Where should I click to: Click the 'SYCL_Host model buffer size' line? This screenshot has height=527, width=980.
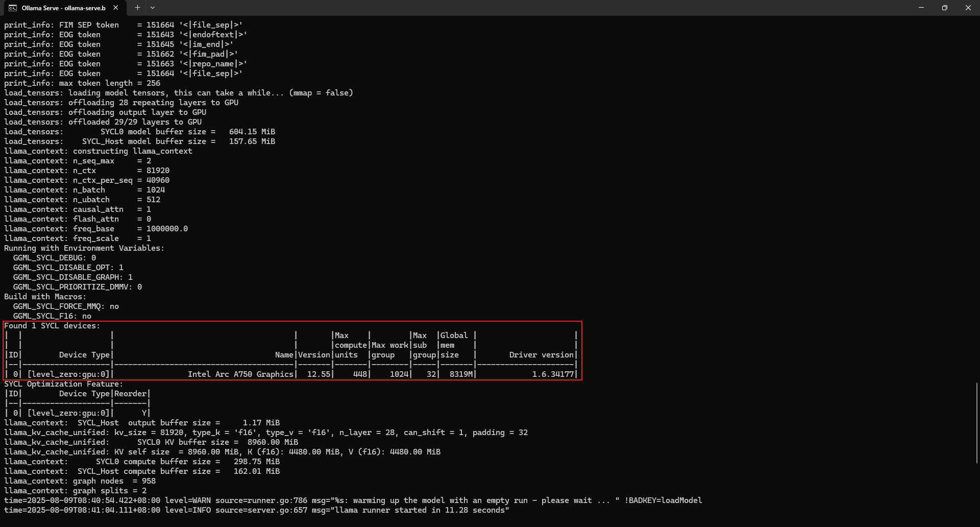[139, 141]
